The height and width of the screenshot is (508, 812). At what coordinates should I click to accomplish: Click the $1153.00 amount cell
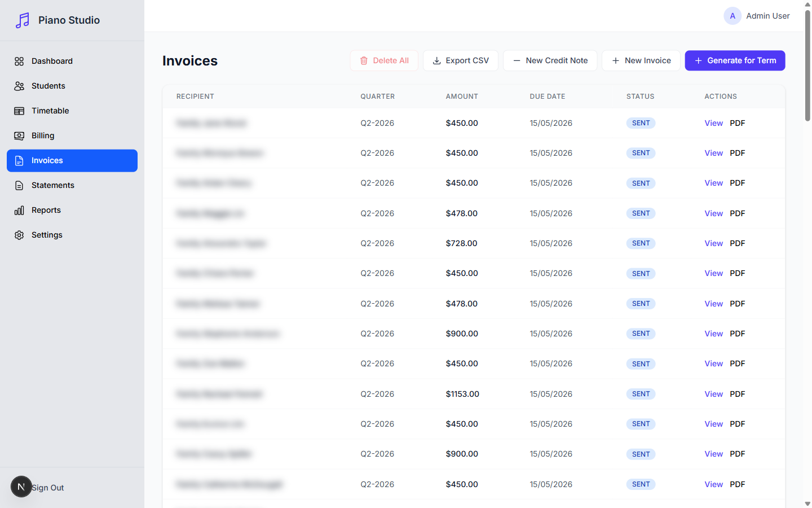[x=462, y=394]
